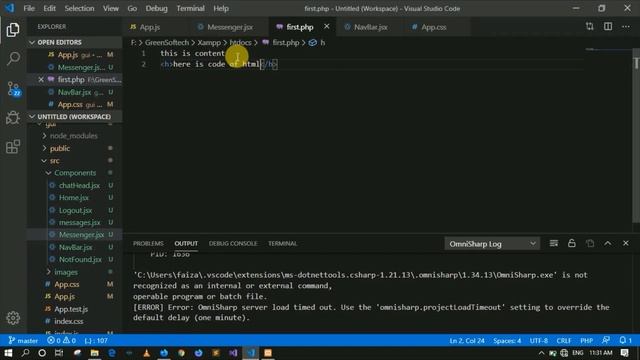
Task: Clear the output panel
Action: pos(553,243)
